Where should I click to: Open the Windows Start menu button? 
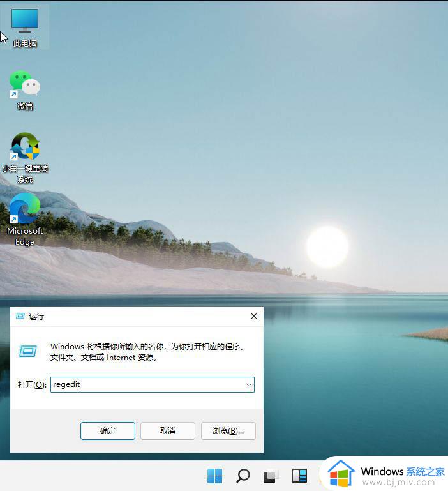[215, 476]
